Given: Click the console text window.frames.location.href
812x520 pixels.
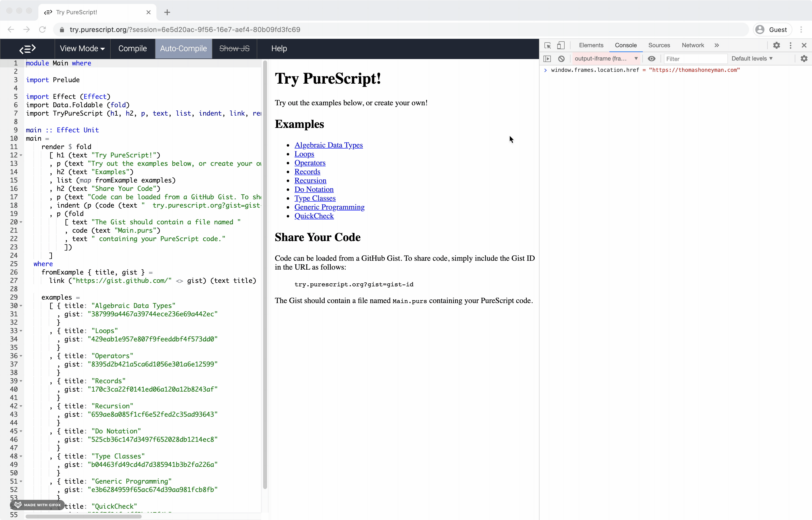Looking at the screenshot, I should [595, 70].
